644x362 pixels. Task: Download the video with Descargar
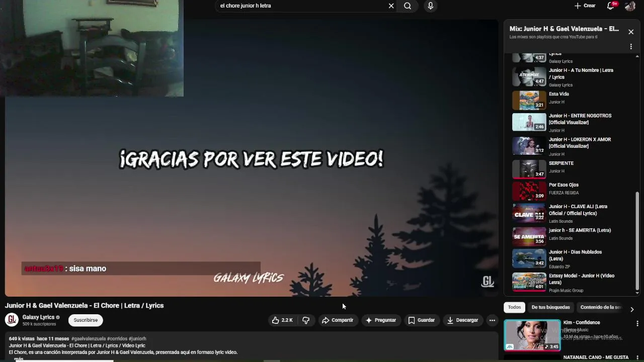click(x=462, y=320)
